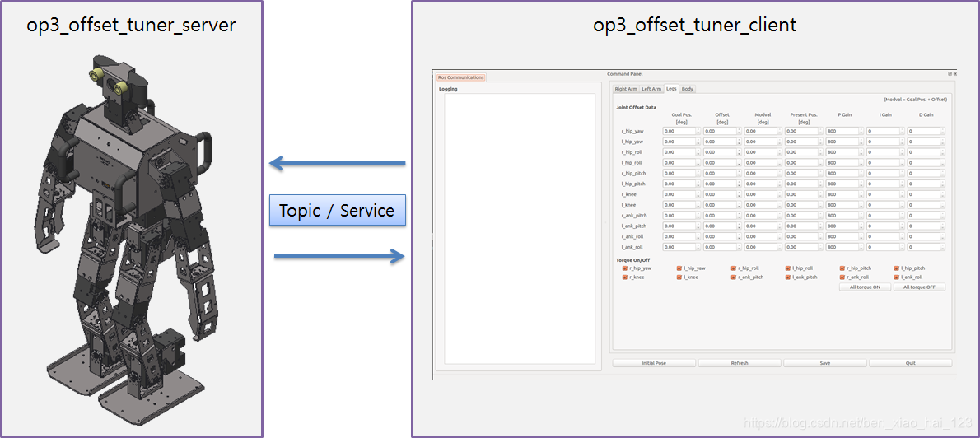Viewport: 980px width, 438px height.
Task: Click l_hip_roll Offset stepper arrows
Action: (740, 162)
